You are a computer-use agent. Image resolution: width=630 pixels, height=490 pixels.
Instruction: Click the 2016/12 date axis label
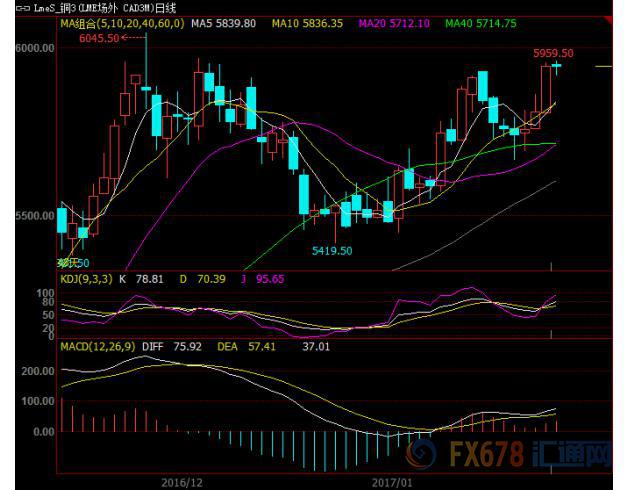coord(182,482)
